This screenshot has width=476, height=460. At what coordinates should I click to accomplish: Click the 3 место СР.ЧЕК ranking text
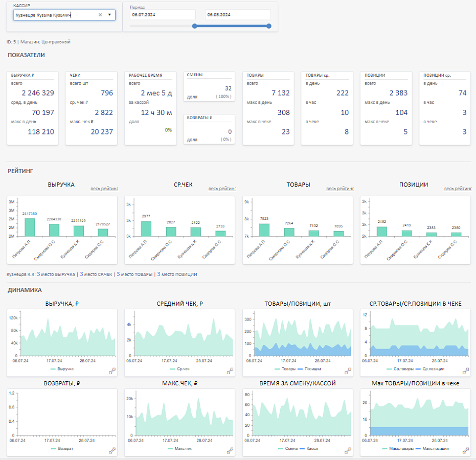coord(96,274)
